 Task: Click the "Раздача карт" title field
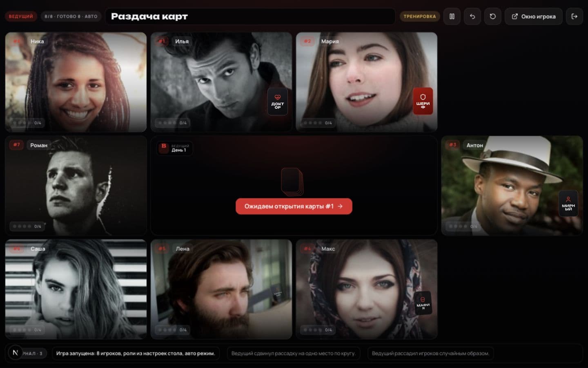250,16
